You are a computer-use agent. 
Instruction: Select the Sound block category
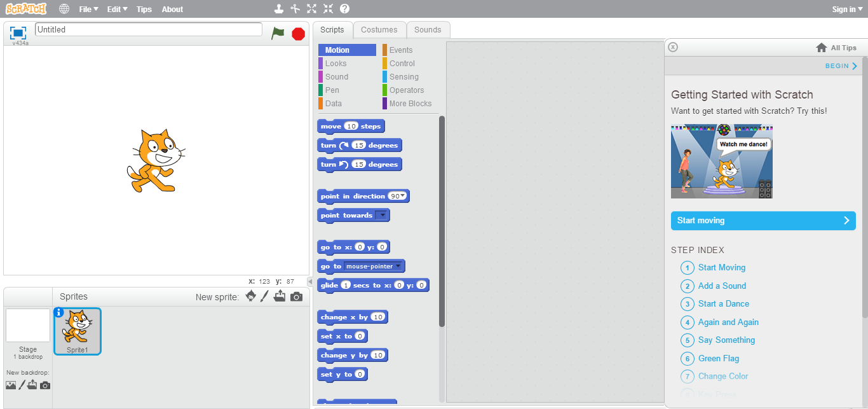[x=347, y=77]
